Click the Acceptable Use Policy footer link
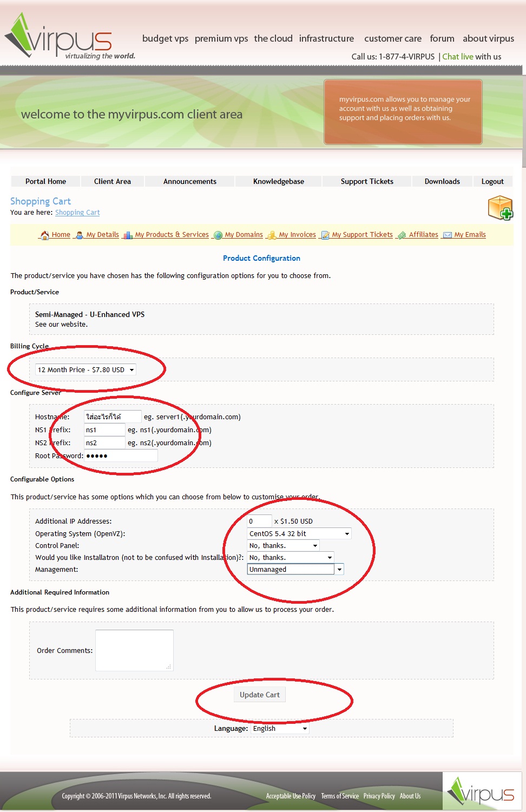The height and width of the screenshot is (812, 526). [x=291, y=796]
